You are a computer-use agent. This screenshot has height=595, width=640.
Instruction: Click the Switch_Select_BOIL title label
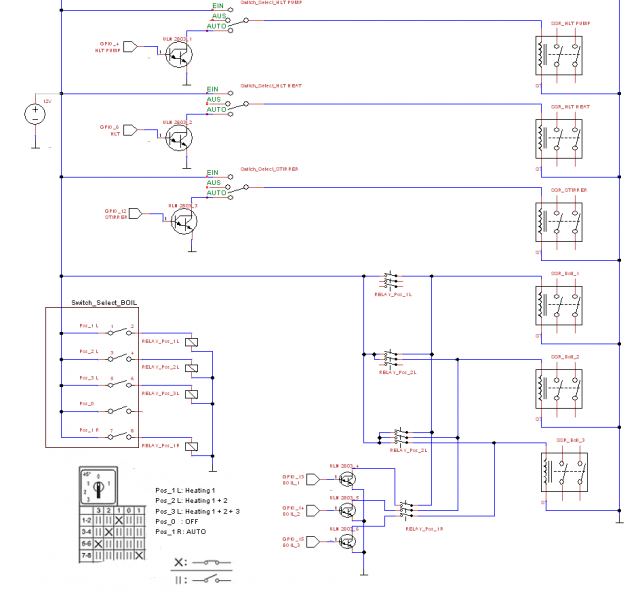click(104, 302)
